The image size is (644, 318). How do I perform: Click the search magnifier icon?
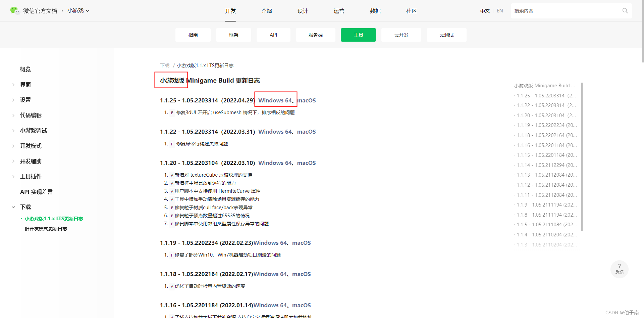(625, 11)
